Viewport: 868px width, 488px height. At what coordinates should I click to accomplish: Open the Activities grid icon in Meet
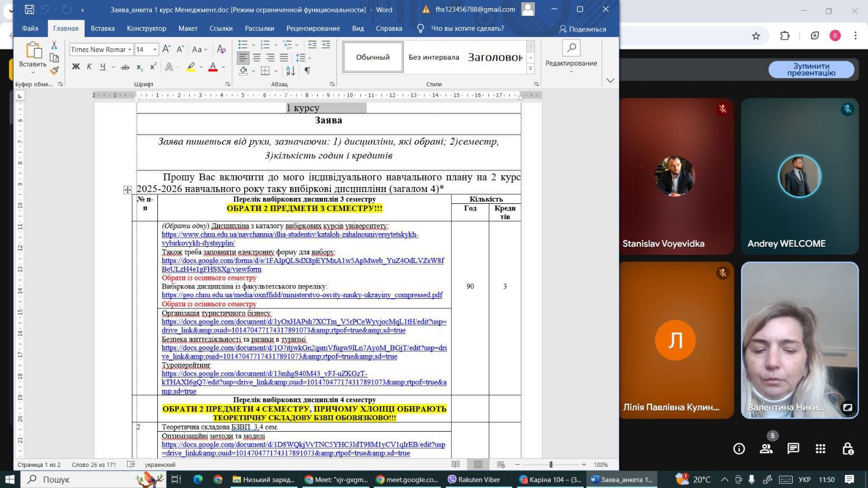820,449
